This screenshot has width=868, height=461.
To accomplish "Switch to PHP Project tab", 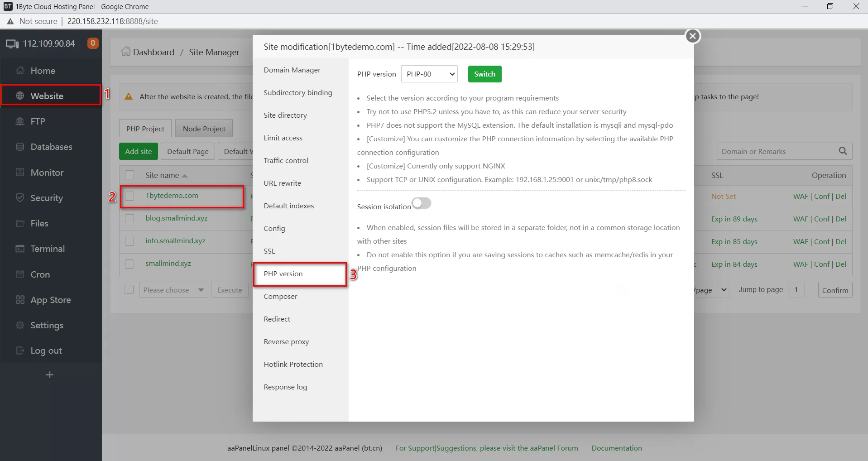I will 145,129.
